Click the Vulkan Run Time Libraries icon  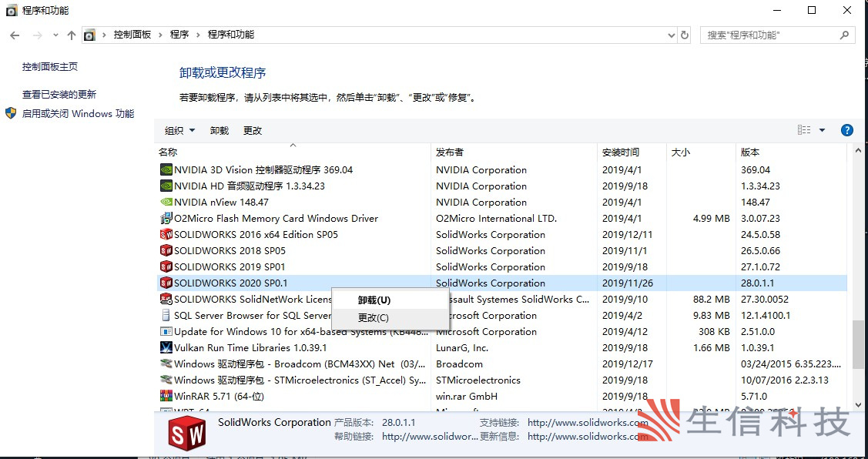click(166, 347)
